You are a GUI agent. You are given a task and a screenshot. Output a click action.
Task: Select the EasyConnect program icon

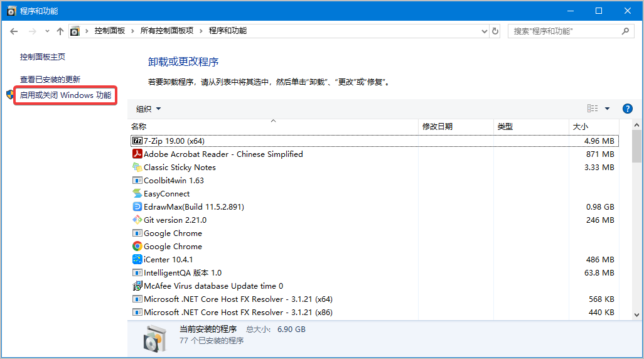pos(137,194)
